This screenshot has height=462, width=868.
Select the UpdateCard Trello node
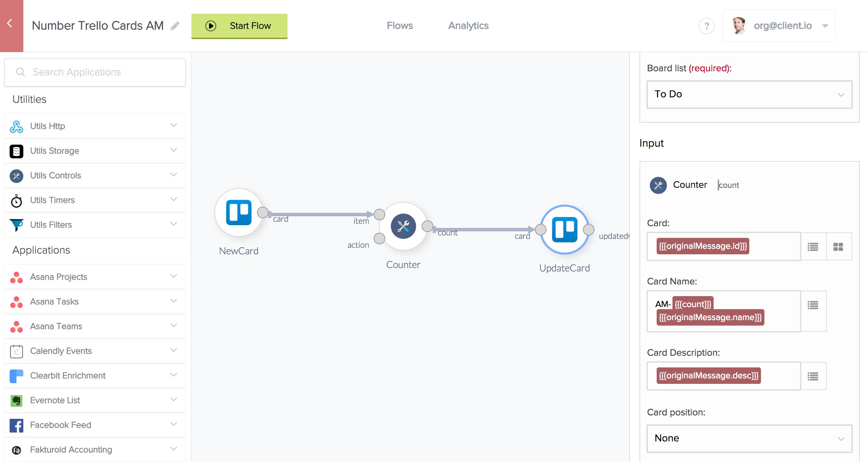pyautogui.click(x=565, y=230)
